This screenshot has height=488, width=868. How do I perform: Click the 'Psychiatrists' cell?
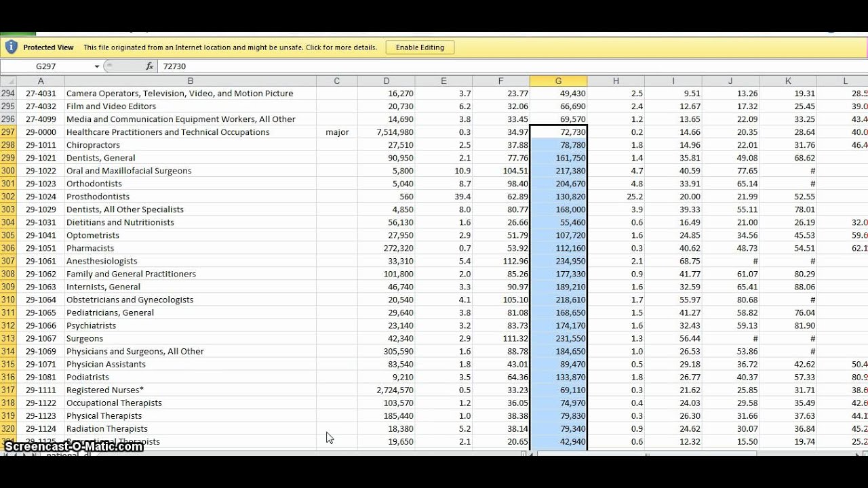coord(191,325)
